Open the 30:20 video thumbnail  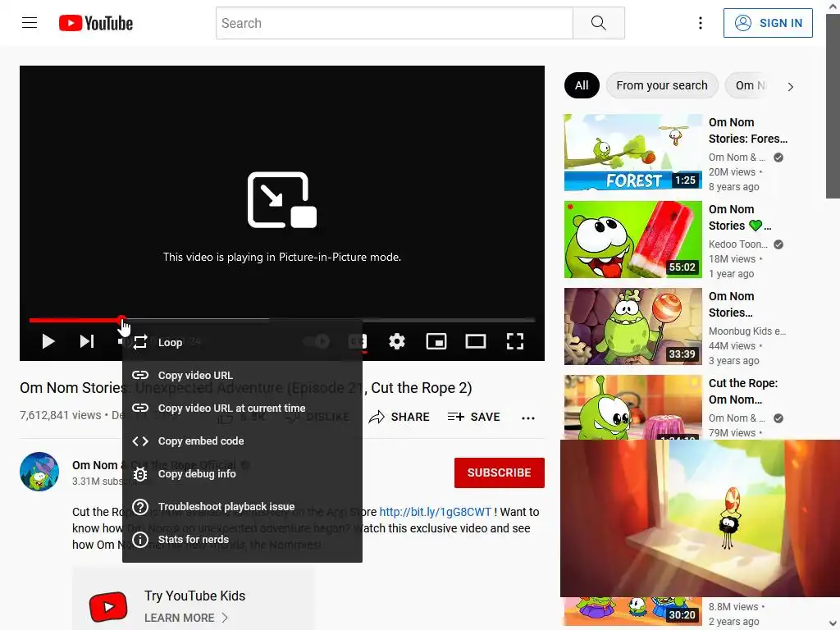[632, 611]
